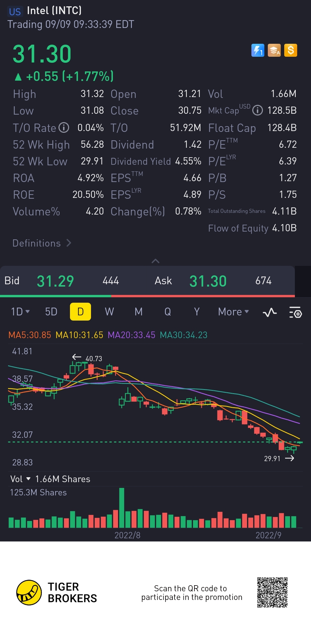
Task: Open T/O Rate info icon
Action: tap(64, 128)
